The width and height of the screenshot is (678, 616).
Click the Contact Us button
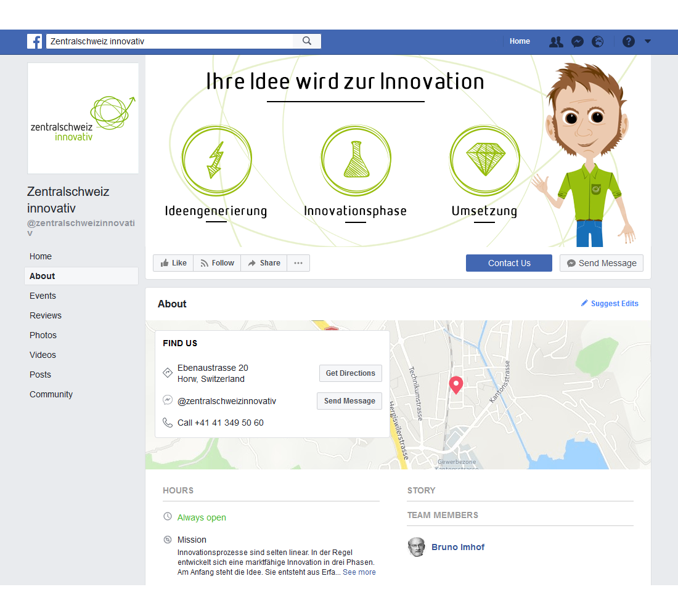pyautogui.click(x=509, y=263)
